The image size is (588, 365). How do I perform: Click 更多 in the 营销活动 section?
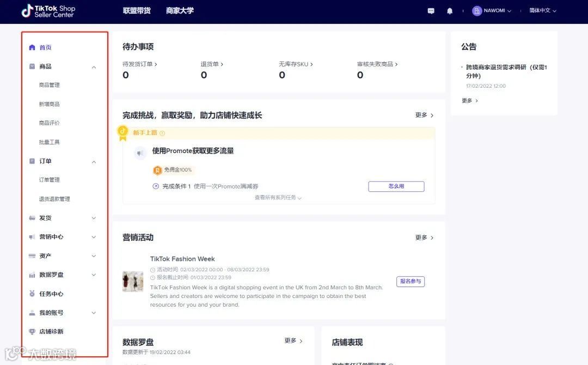click(x=424, y=238)
